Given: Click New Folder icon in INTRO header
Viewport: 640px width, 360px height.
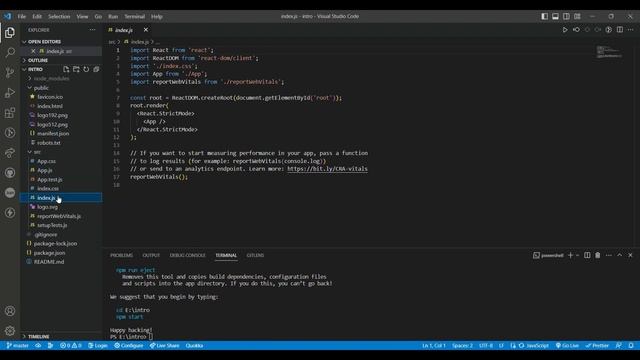Looking at the screenshot, I should tap(76, 69).
